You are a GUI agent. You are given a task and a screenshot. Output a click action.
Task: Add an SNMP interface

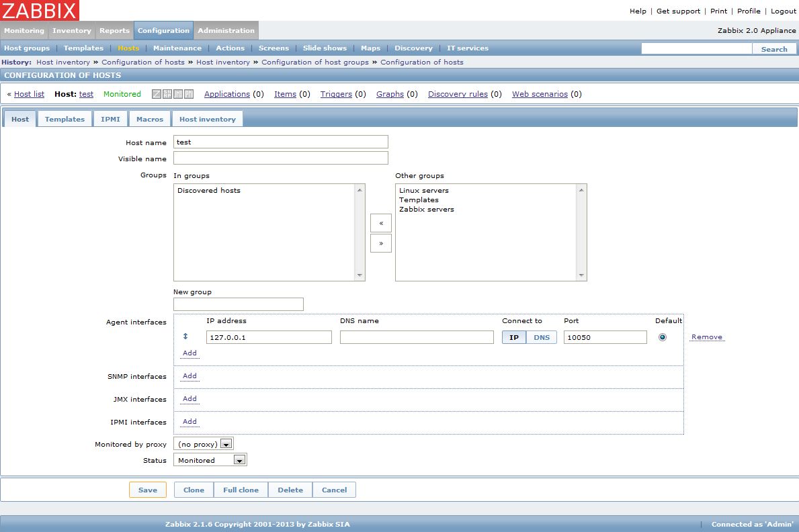(x=190, y=375)
